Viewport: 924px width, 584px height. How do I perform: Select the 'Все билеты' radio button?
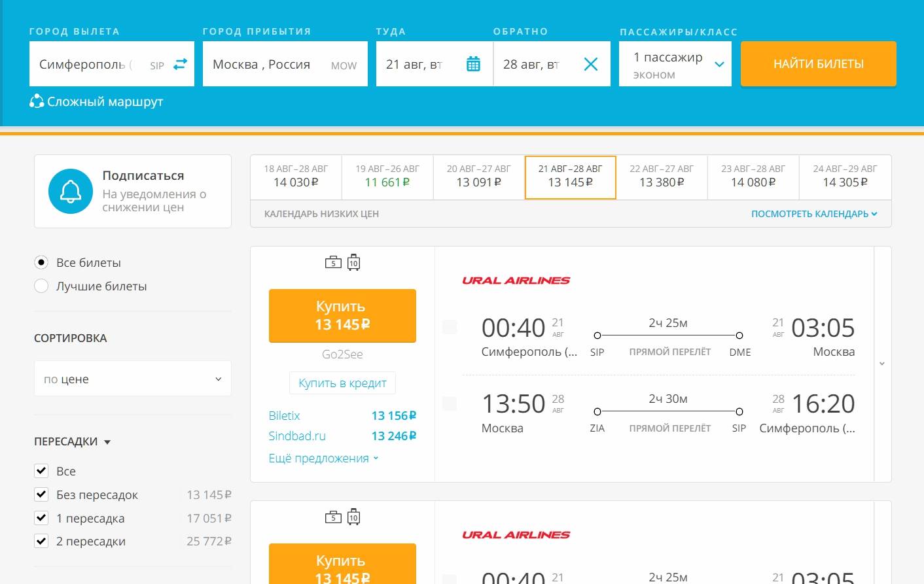(x=41, y=262)
